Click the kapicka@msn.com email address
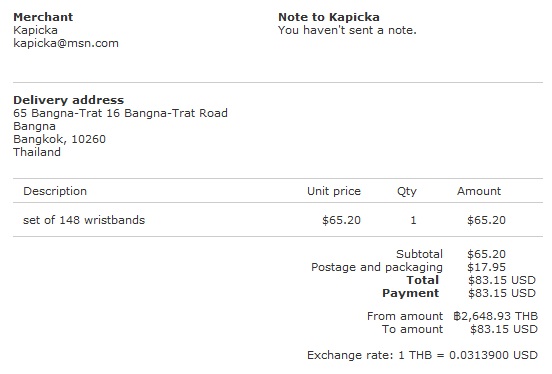Viewport: 552px width, 374px height. pyautogui.click(x=66, y=43)
